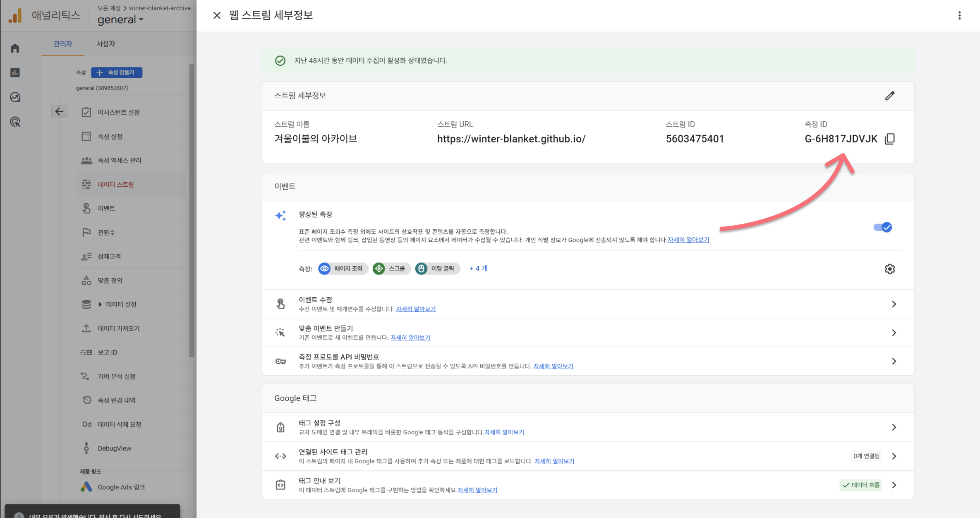980x518 pixels.
Task: Click the API 비밀번호 key icon
Action: tap(280, 361)
